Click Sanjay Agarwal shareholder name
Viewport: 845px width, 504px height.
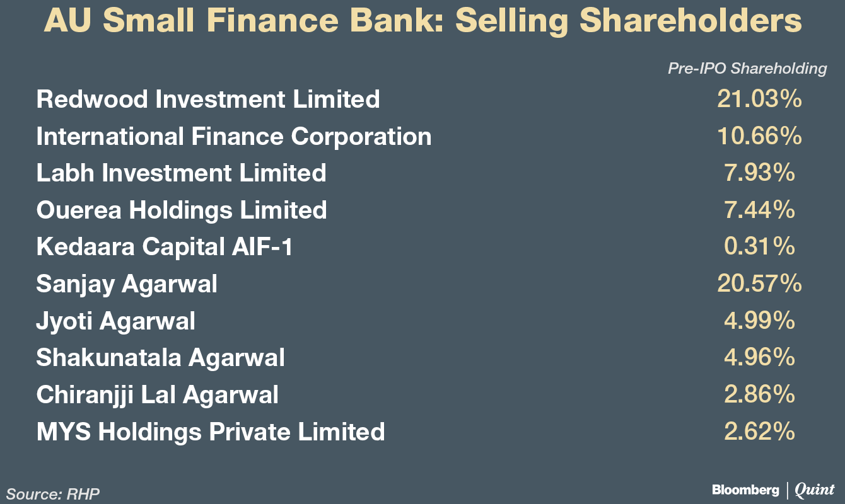pos(127,284)
